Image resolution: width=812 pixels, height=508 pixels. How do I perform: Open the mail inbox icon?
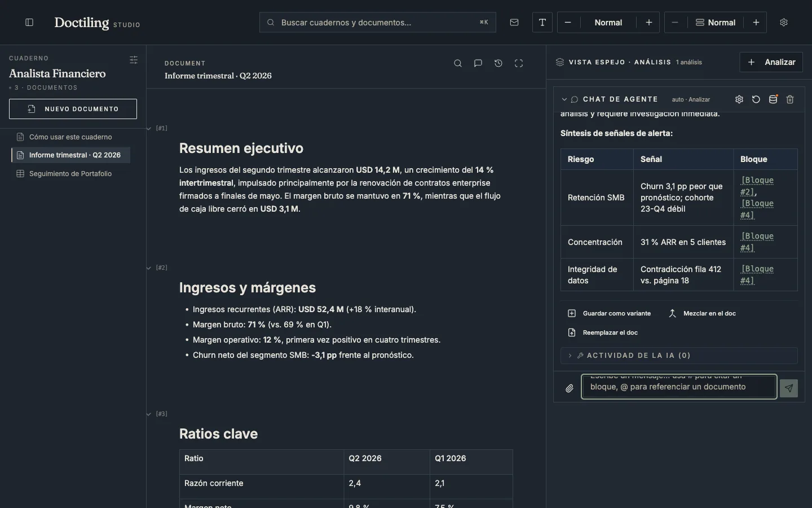coord(514,23)
